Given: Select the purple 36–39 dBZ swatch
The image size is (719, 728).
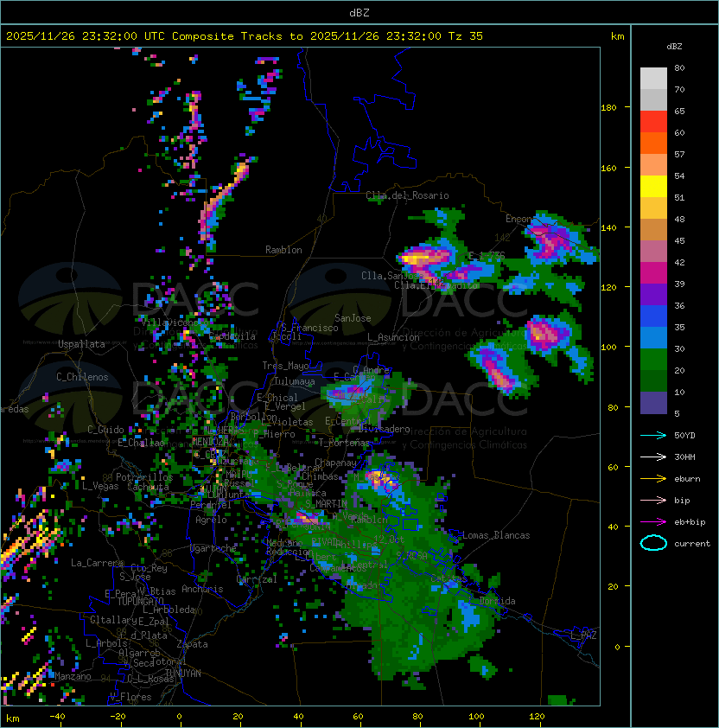Looking at the screenshot, I should 653,294.
